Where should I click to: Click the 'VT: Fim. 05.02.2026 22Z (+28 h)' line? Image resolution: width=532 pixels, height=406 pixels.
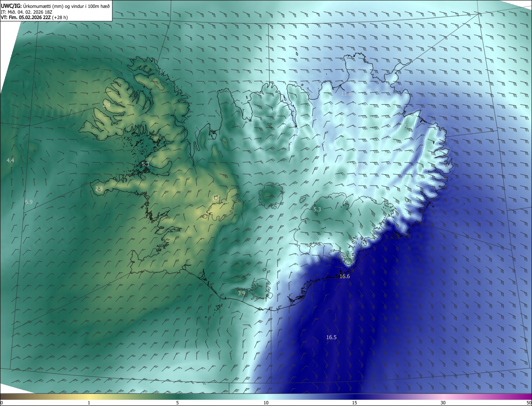point(34,17)
